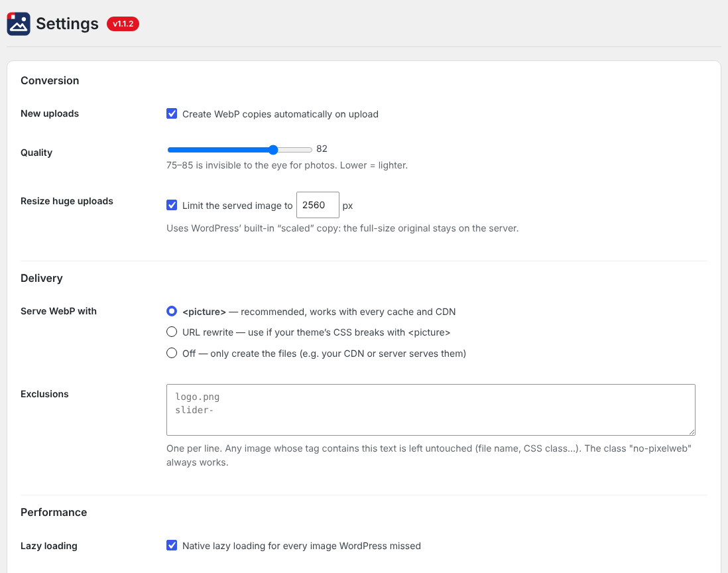Click the 'px' unit text

[x=347, y=206]
